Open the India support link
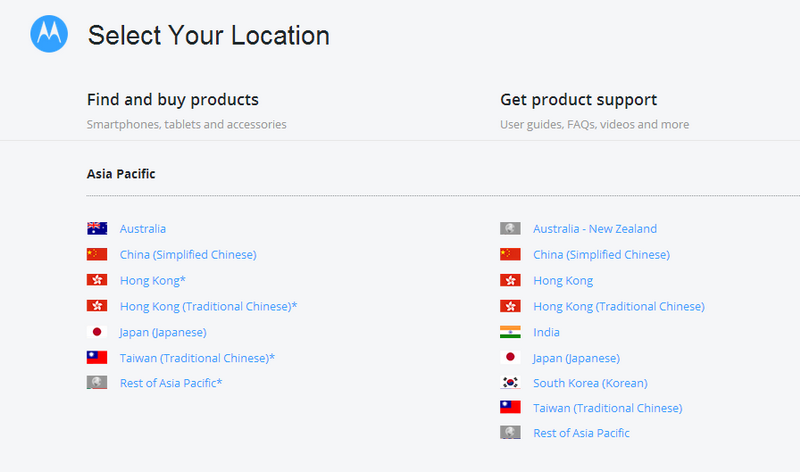 [546, 332]
